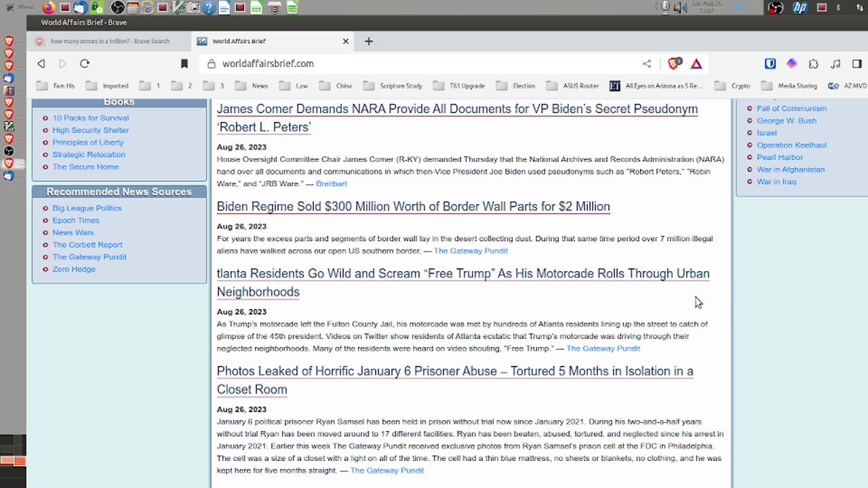Launch OBS Studio from the top panel launcher
Screen dimensions: 868x488
point(117,7)
